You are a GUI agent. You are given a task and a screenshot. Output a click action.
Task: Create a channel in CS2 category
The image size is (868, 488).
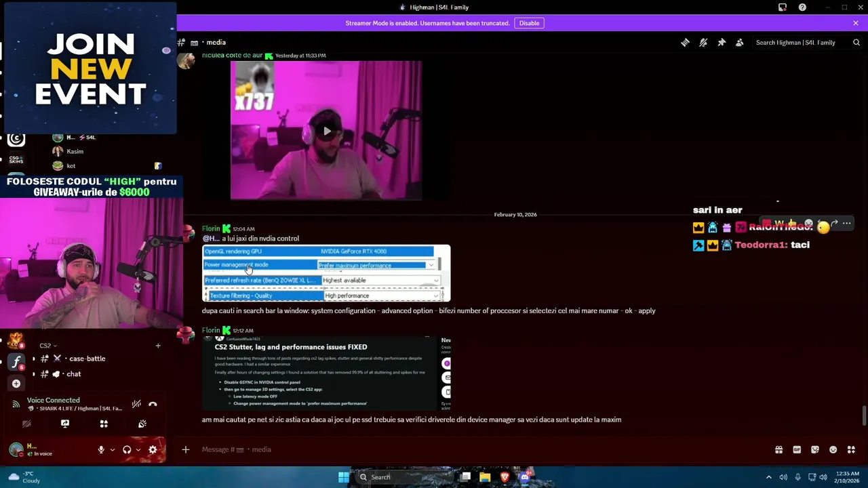(x=158, y=346)
